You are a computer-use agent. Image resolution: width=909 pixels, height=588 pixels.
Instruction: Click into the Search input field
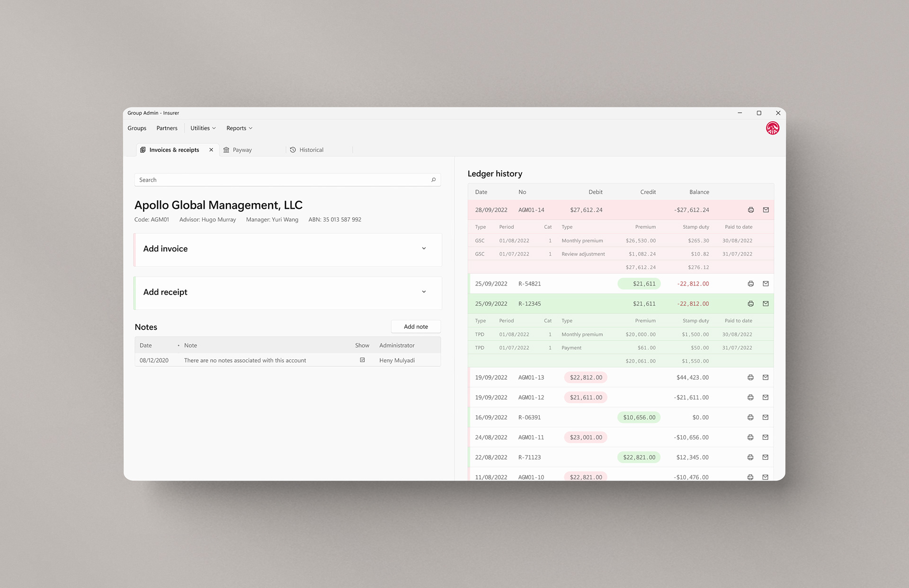(x=282, y=180)
